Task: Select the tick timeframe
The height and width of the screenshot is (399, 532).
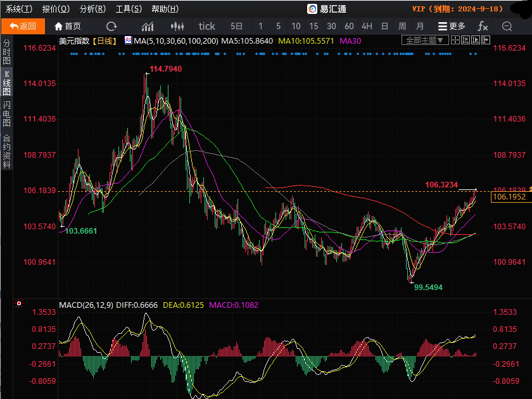Action: (206, 26)
